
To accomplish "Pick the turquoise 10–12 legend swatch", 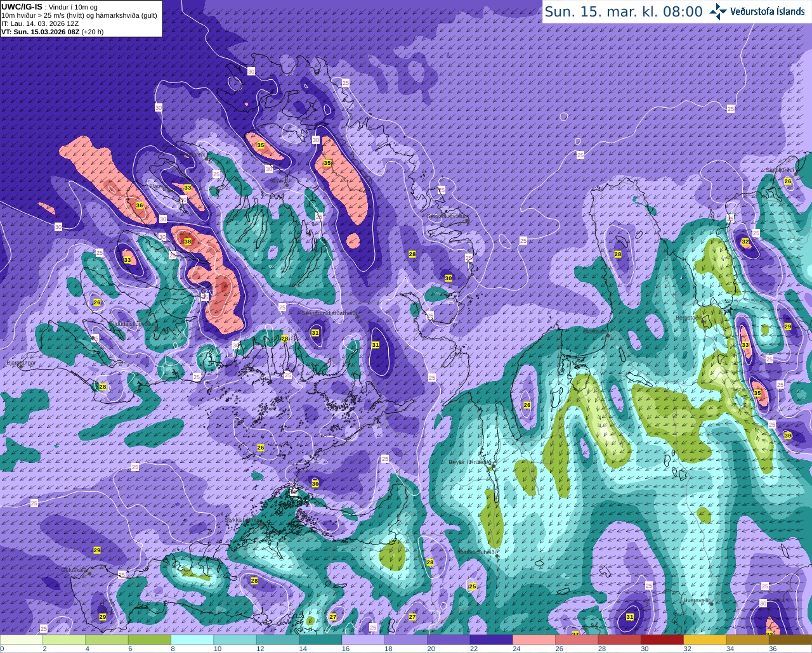I will click(235, 640).
